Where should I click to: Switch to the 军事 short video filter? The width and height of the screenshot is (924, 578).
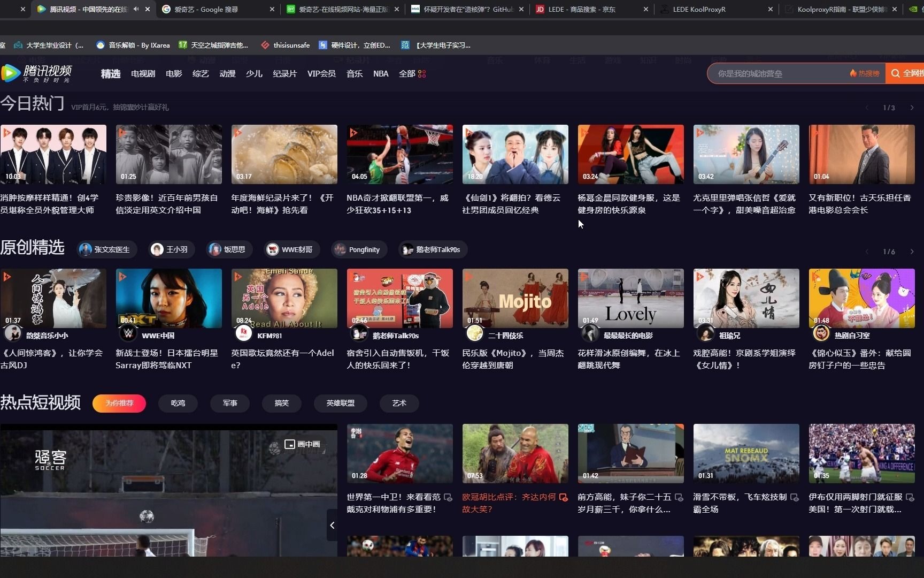click(x=230, y=403)
